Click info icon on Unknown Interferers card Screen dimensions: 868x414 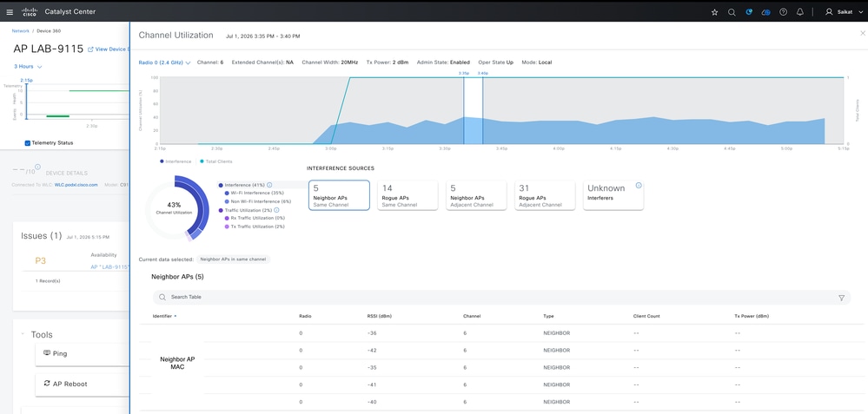coord(639,186)
